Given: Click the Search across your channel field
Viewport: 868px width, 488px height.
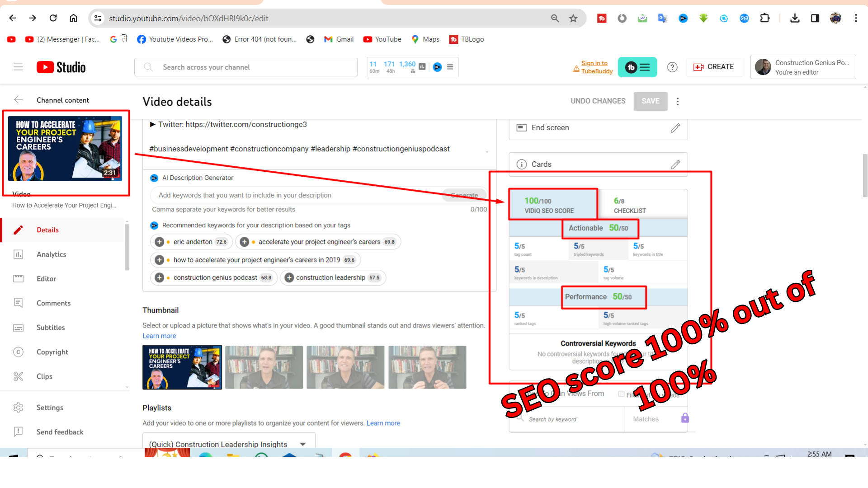Looking at the screenshot, I should (245, 67).
